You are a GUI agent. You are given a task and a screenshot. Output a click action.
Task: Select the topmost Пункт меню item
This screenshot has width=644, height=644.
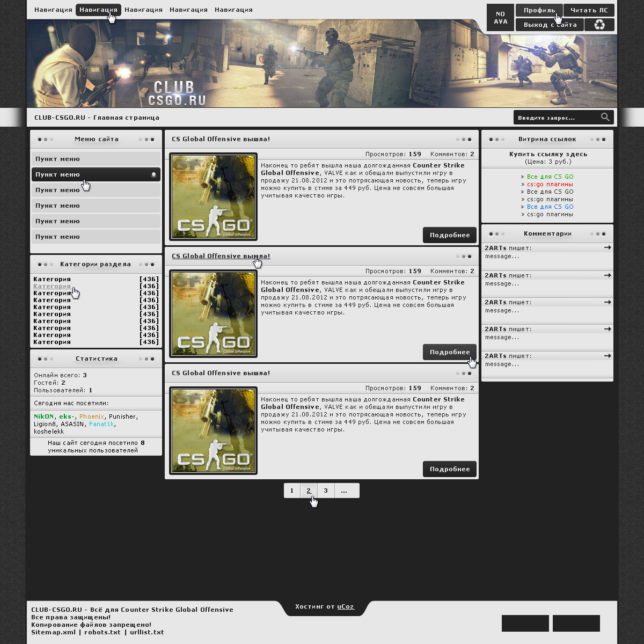96,159
